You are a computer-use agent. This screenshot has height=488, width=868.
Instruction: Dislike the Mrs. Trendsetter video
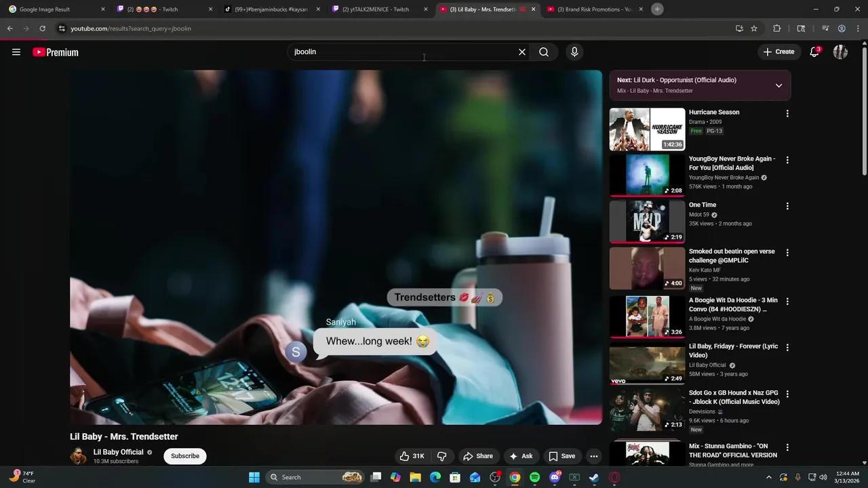click(x=441, y=456)
